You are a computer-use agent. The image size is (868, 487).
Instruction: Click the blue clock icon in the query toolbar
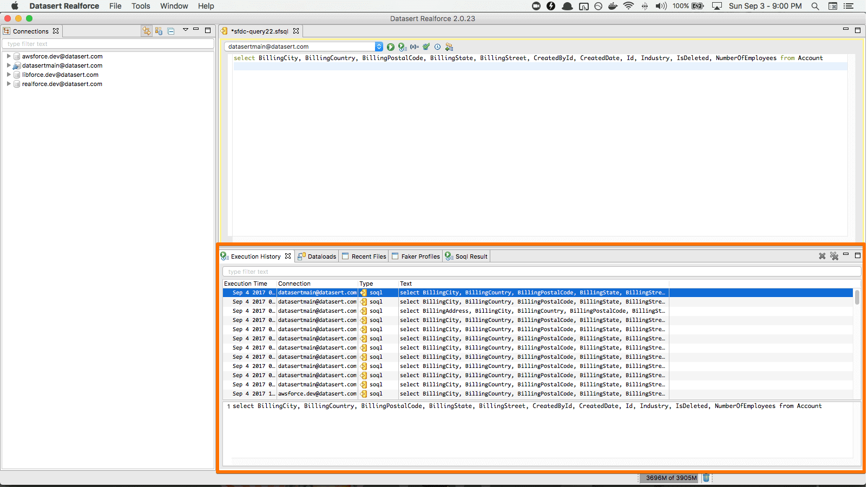pyautogui.click(x=438, y=47)
